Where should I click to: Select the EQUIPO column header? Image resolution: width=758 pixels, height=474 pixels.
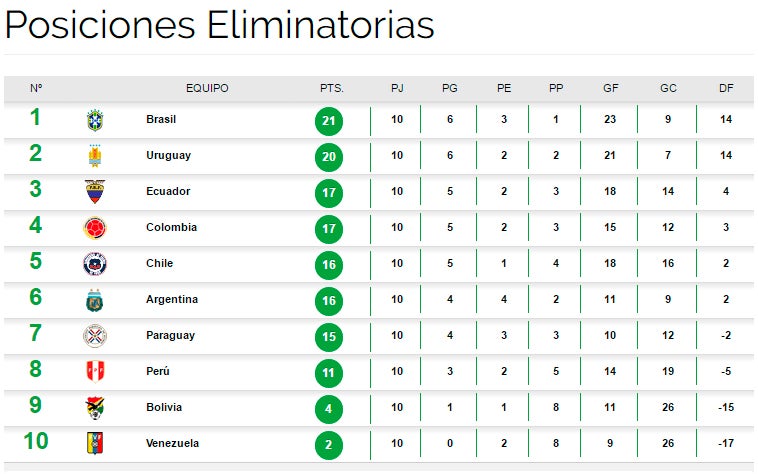pyautogui.click(x=207, y=88)
